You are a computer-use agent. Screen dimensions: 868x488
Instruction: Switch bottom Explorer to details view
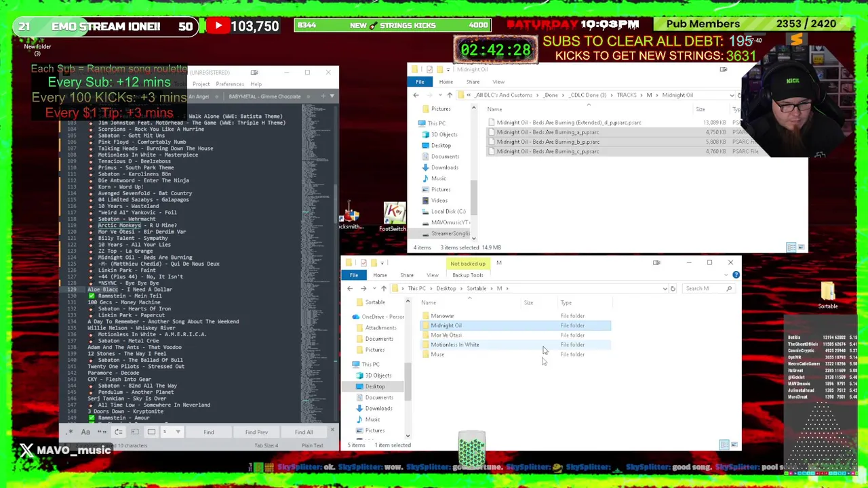[x=724, y=445]
